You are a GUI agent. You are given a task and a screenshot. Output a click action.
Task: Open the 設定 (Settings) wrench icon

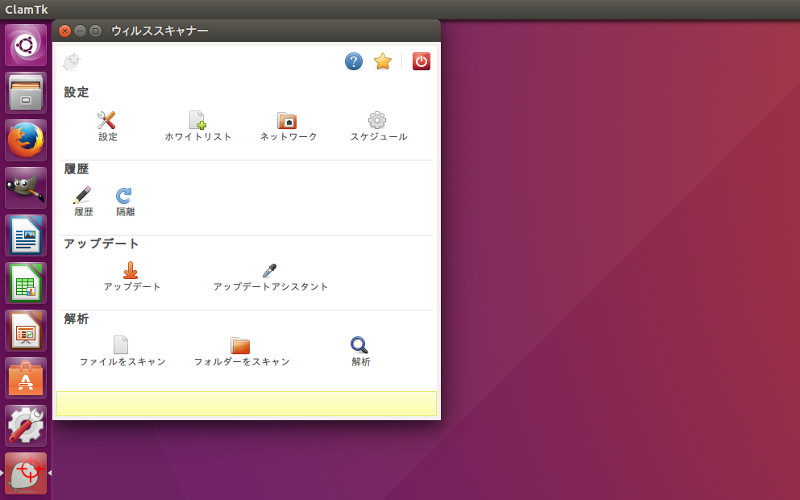[x=106, y=120]
